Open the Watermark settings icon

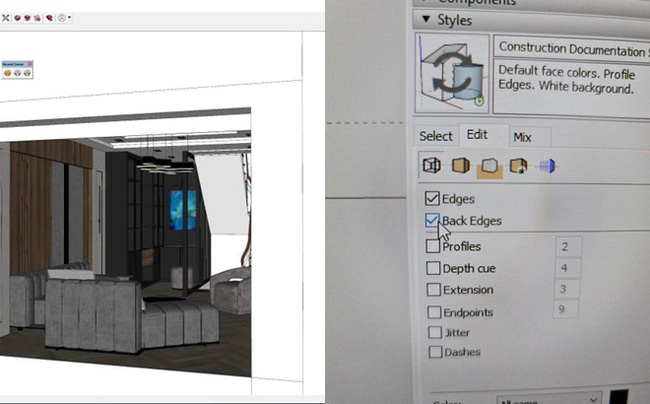(518, 166)
